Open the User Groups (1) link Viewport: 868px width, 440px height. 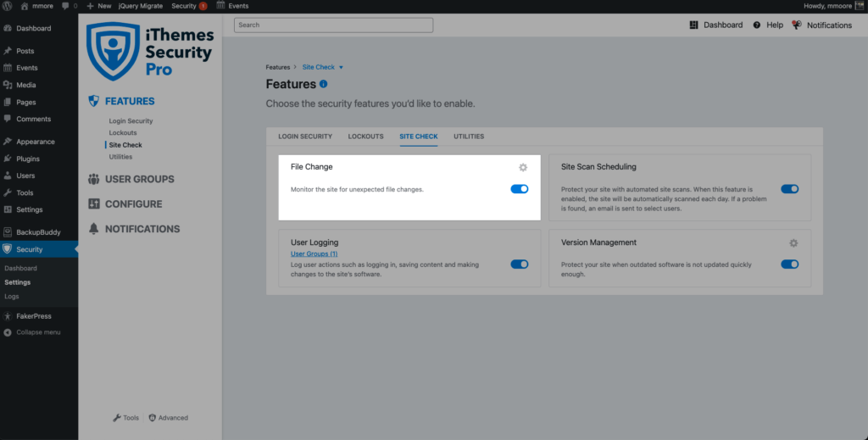pyautogui.click(x=314, y=254)
